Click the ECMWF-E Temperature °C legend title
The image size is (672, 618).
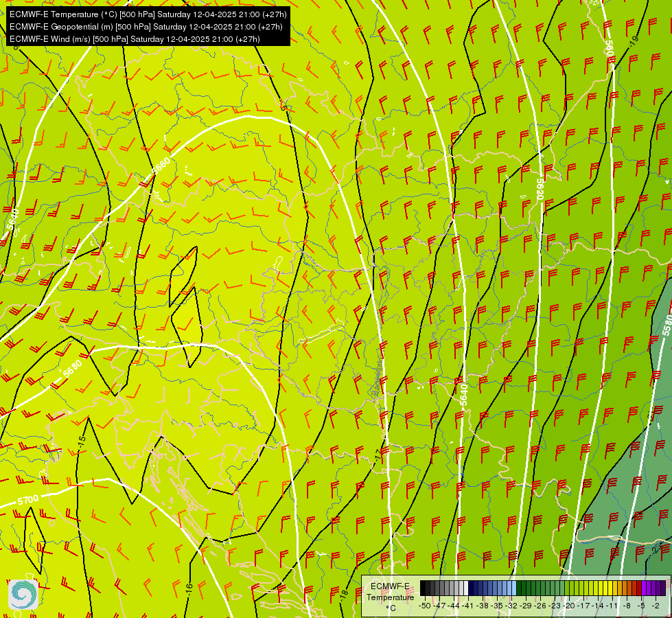click(390, 597)
